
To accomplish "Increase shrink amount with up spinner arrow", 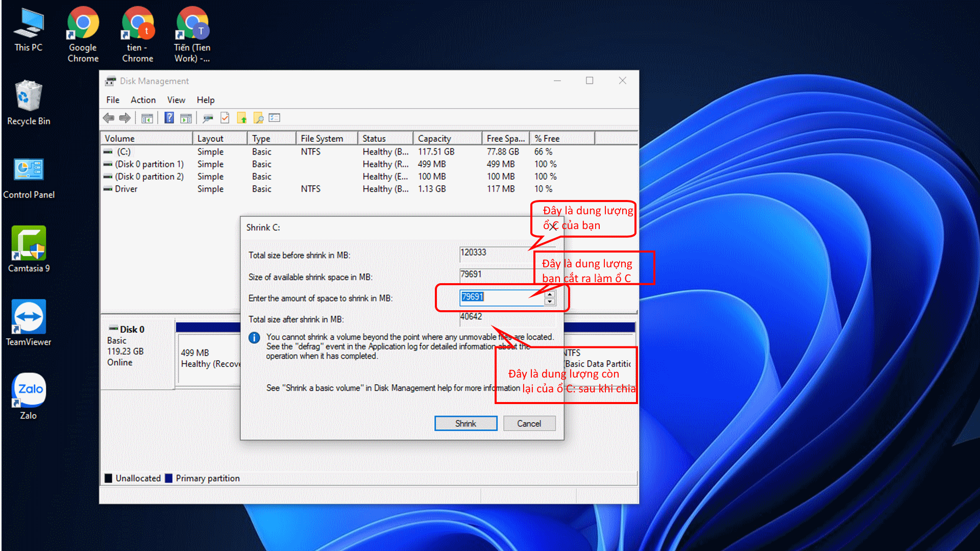I will (x=550, y=294).
